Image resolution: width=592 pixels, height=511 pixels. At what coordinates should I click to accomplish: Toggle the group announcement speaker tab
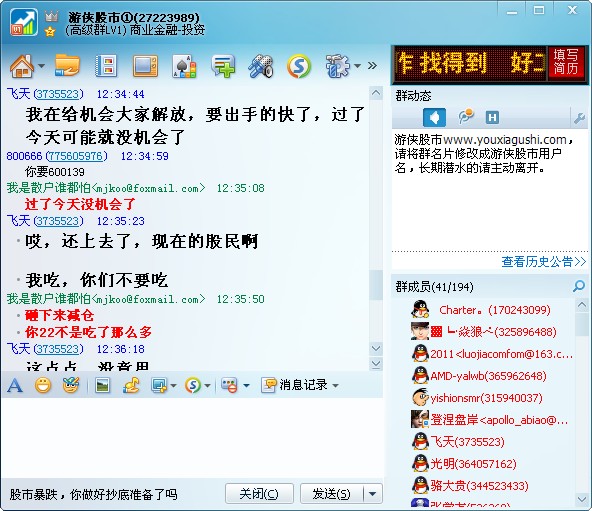[x=434, y=117]
